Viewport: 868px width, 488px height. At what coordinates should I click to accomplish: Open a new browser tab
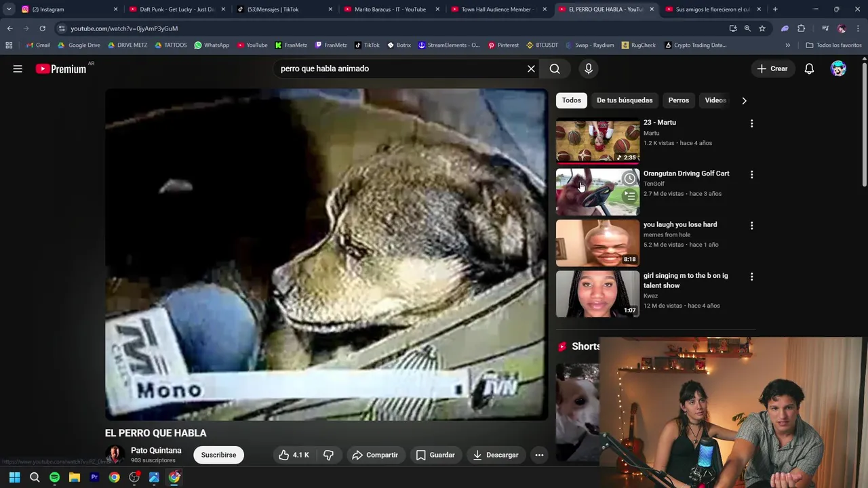775,9
